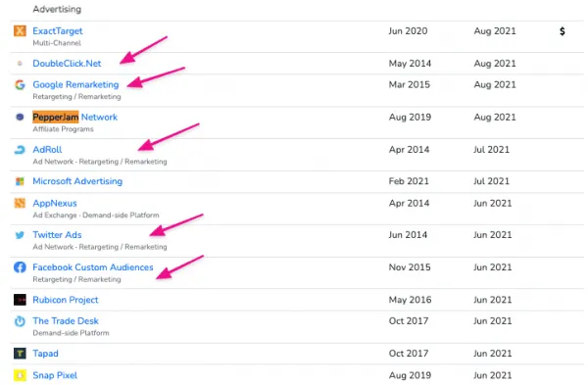Open the Twitter Ads link
This screenshot has height=385, width=588.
57,235
